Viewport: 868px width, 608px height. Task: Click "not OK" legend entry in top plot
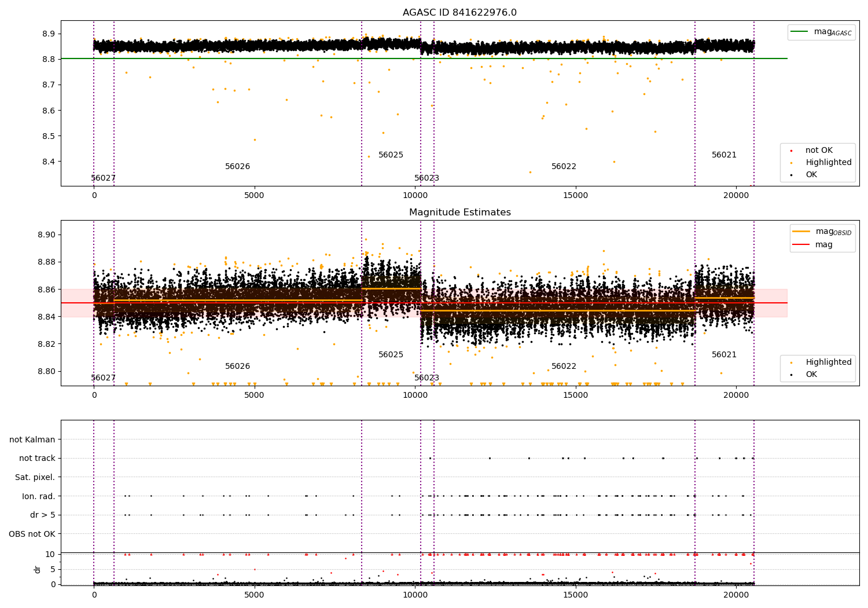819,150
